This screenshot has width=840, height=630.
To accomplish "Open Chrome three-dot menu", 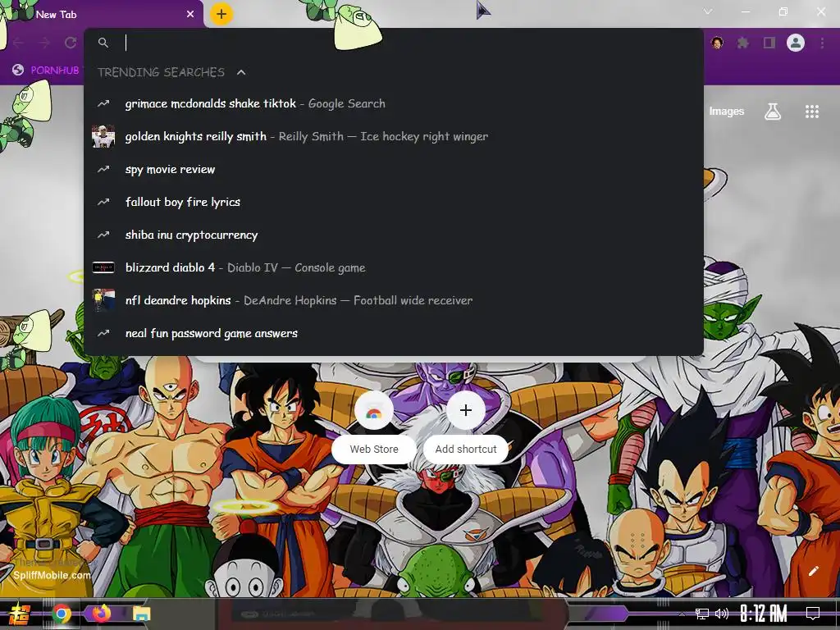I will (x=822, y=43).
